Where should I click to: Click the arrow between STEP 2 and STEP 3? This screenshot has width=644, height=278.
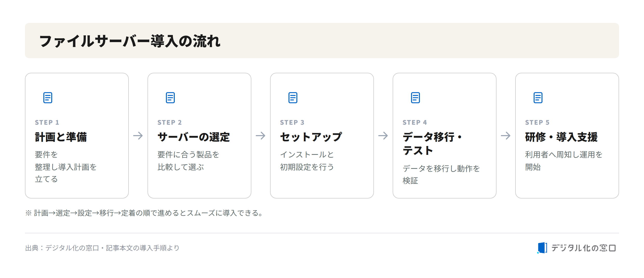[x=260, y=136]
